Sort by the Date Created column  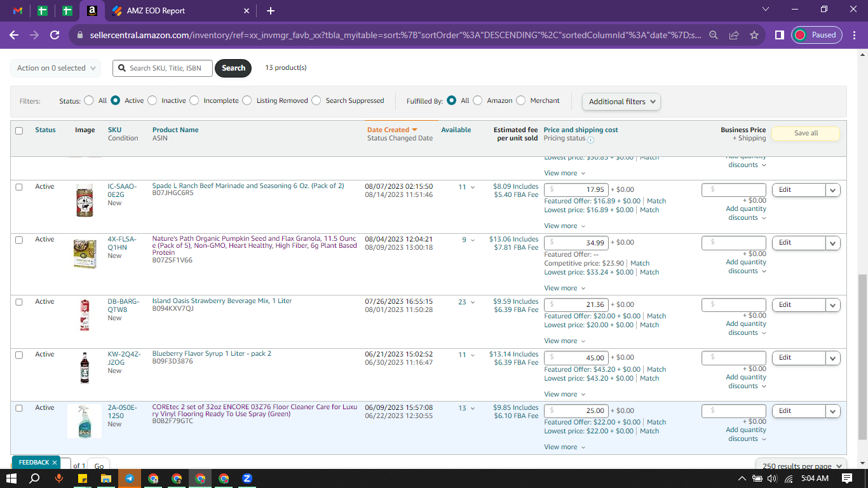click(x=392, y=130)
